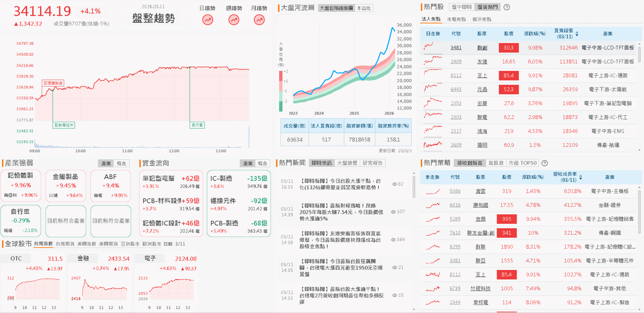Screen dimensions: 644x313
Task: Open the 大盤速覽 news tab
Action: pos(347,163)
